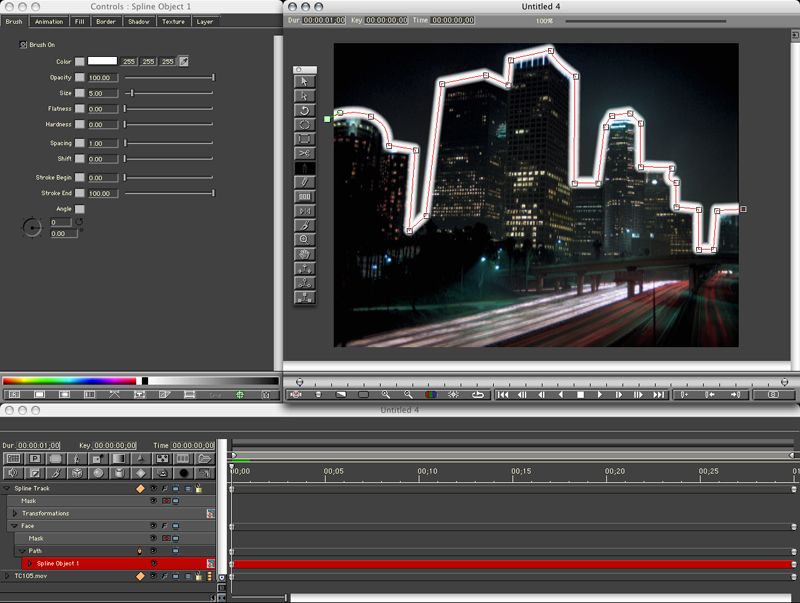This screenshot has width=800, height=603.
Task: Click the Stroke Begin slider
Action: click(169, 178)
